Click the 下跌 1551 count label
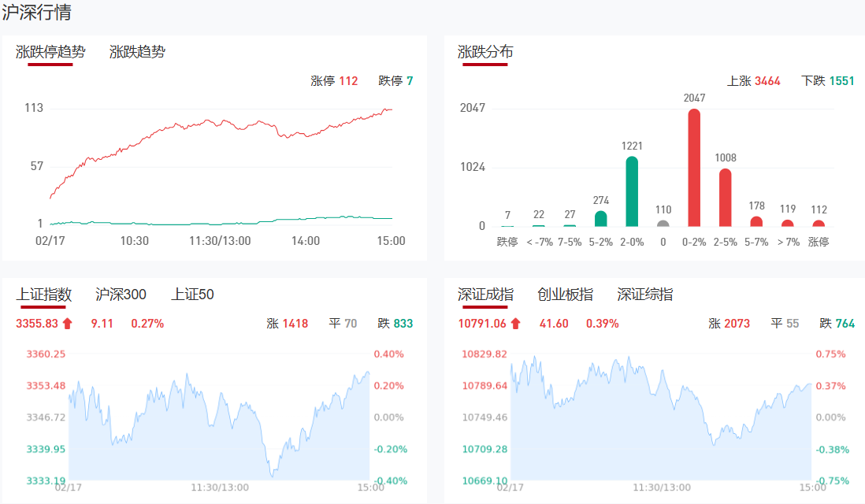The image size is (865, 504). point(827,81)
